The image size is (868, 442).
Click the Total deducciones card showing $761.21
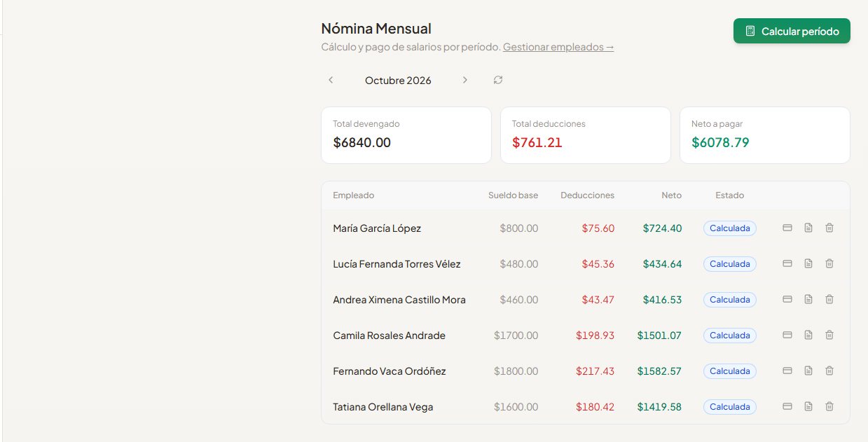pos(586,135)
